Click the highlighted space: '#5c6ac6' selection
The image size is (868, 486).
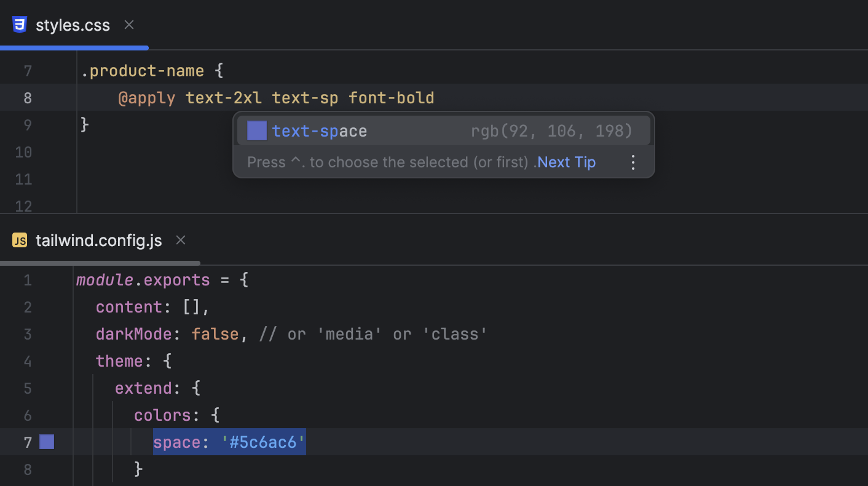(x=229, y=442)
